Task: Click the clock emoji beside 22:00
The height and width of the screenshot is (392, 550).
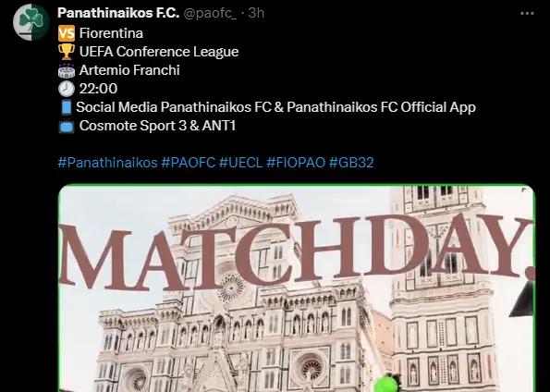Action: tap(67, 89)
